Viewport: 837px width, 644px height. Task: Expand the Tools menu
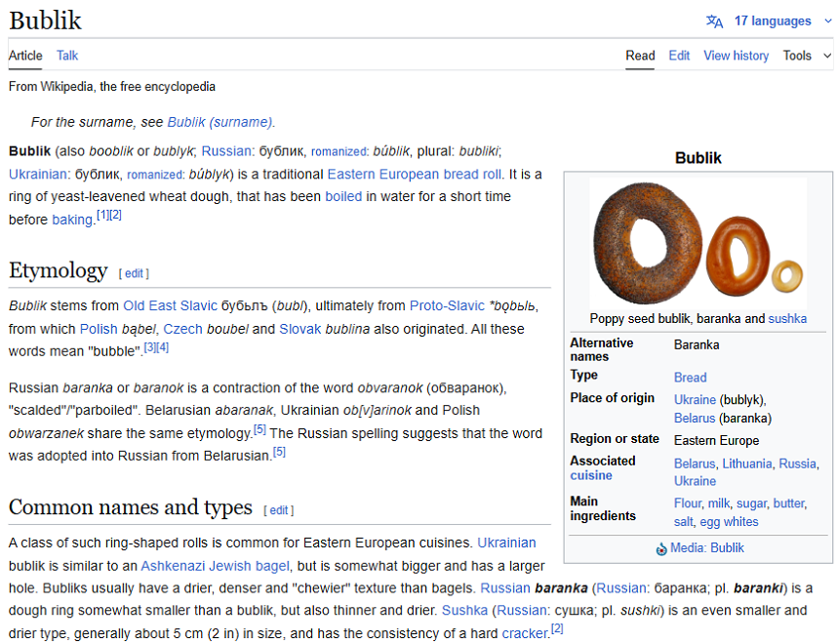[x=807, y=56]
